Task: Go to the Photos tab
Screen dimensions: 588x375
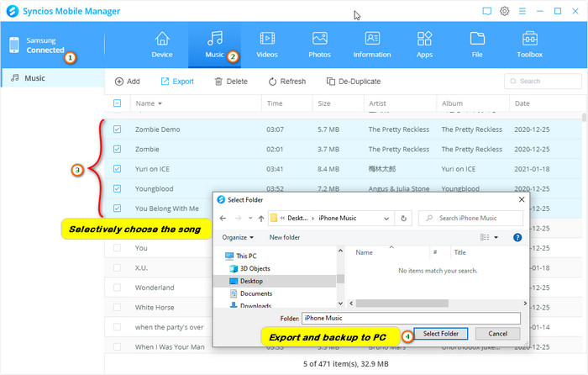Action: tap(319, 45)
